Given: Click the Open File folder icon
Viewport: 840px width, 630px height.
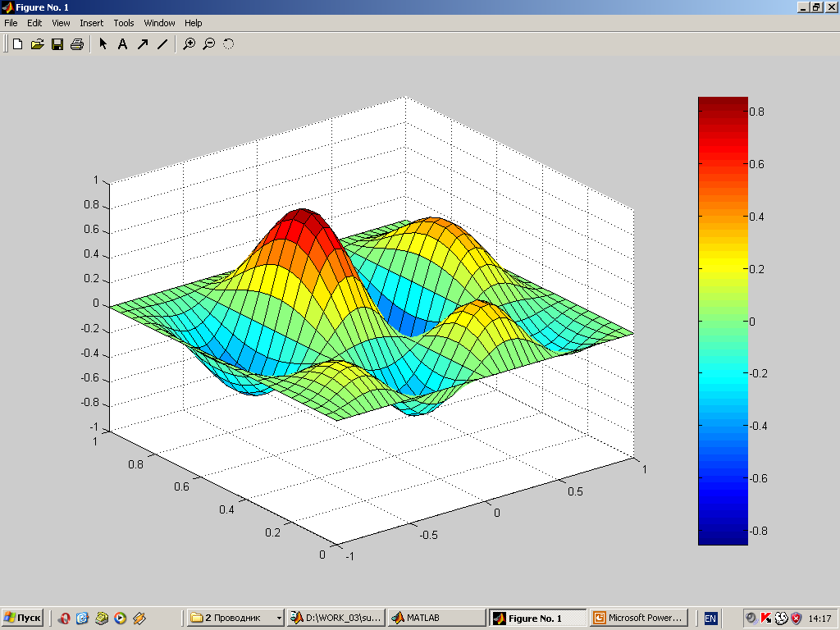Looking at the screenshot, I should [37, 44].
